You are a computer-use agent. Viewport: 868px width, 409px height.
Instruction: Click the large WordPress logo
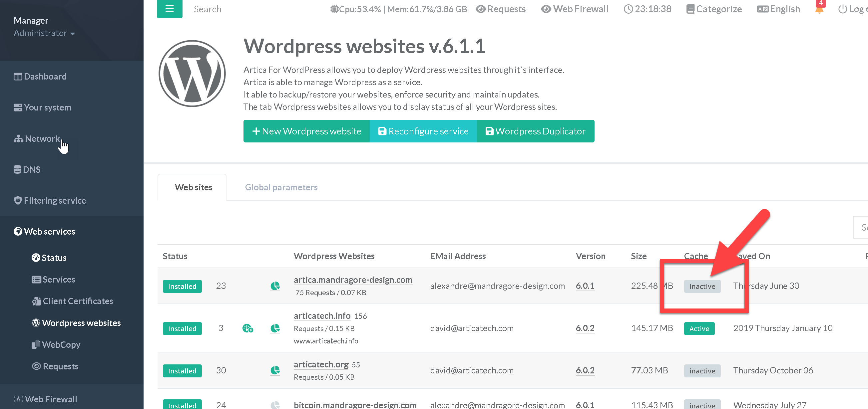192,74
